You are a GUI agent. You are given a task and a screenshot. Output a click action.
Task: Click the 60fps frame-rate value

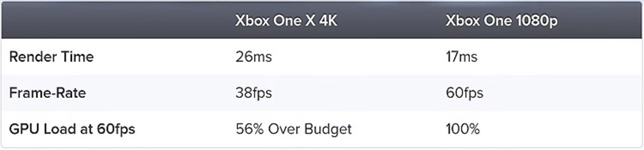click(x=465, y=93)
